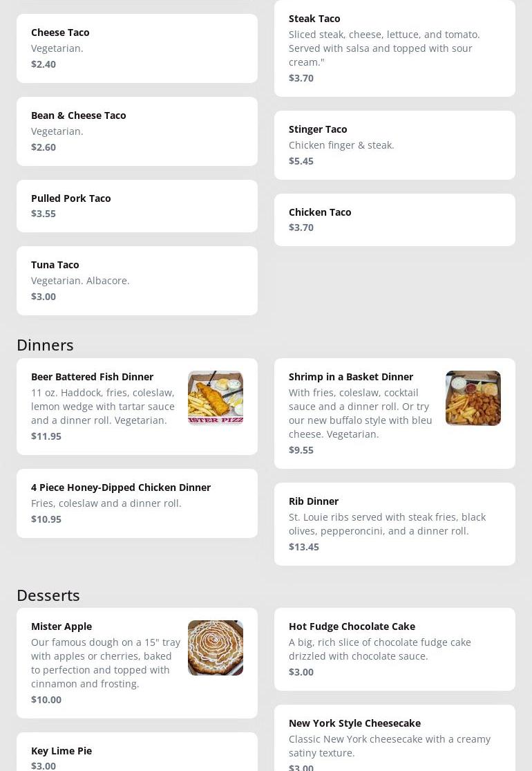The width and height of the screenshot is (532, 771).
Task: Select the Hot Fudge Chocolate Cake item
Action: click(x=395, y=649)
